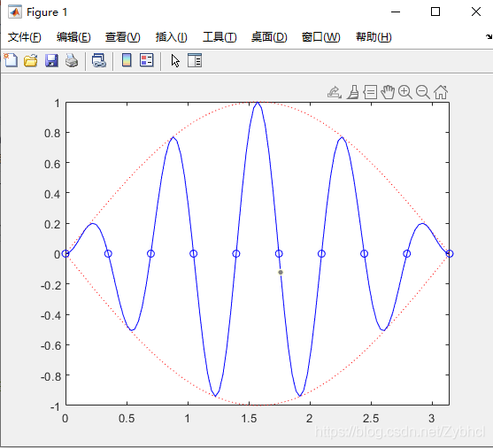Select the Edit Plot arrow tool
The height and width of the screenshot is (448, 493).
(175, 61)
